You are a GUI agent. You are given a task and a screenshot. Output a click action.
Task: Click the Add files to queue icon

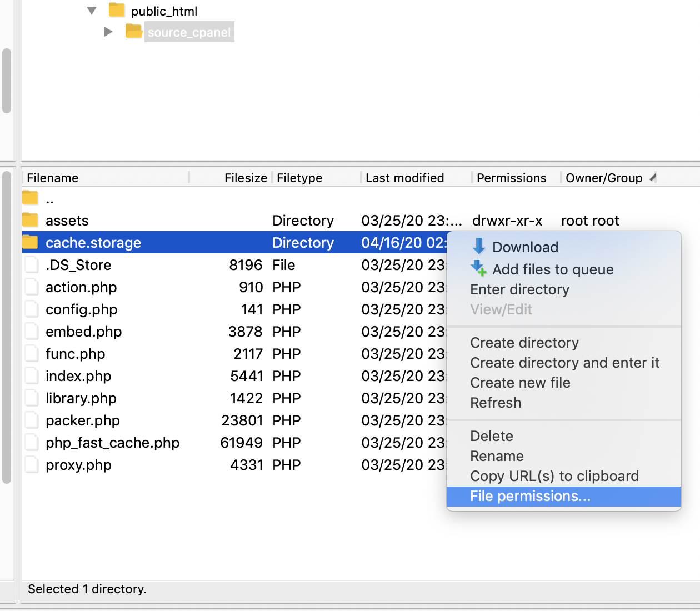478,268
